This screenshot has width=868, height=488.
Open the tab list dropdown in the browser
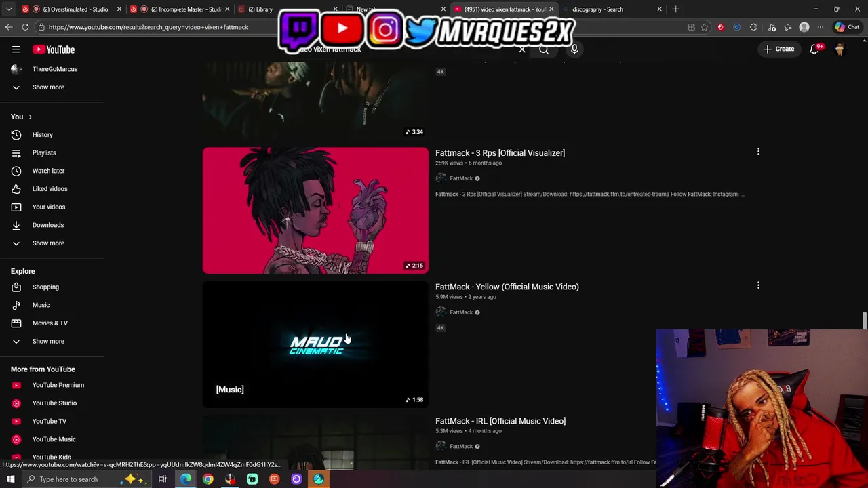click(9, 9)
